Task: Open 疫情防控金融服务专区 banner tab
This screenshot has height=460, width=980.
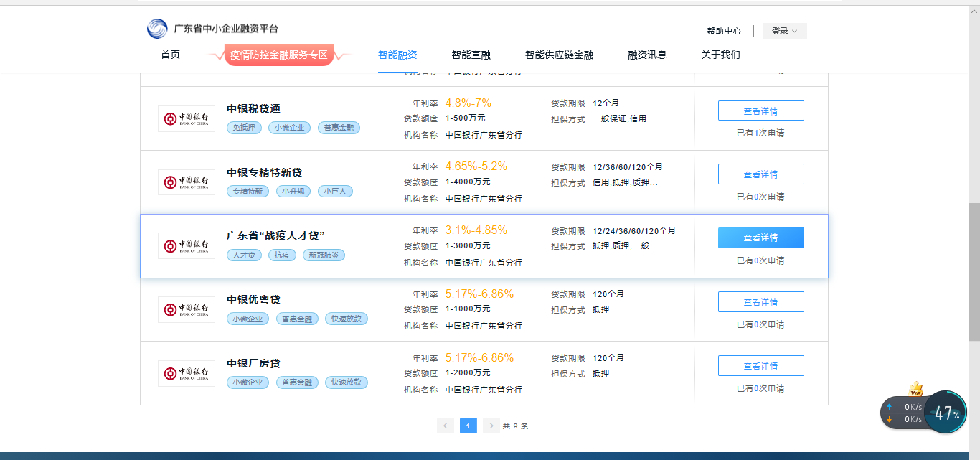Action: (x=279, y=55)
